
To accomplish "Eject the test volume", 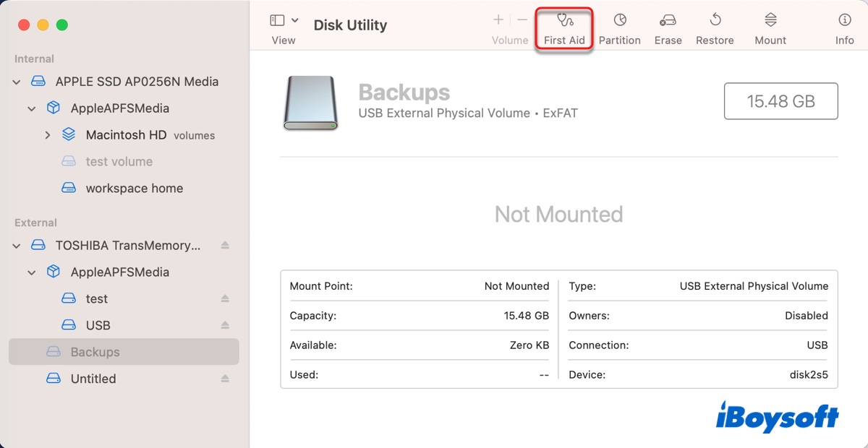I will click(225, 298).
